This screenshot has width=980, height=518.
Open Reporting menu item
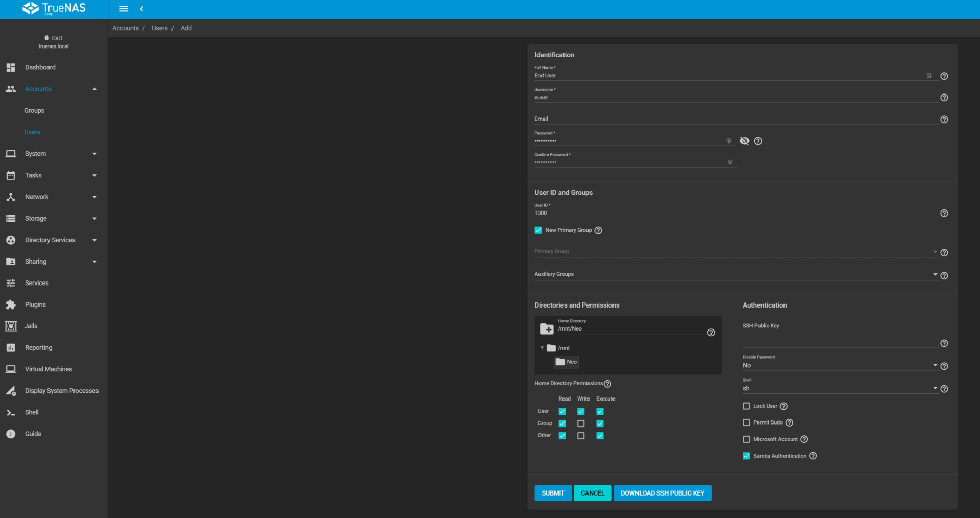(x=54, y=348)
